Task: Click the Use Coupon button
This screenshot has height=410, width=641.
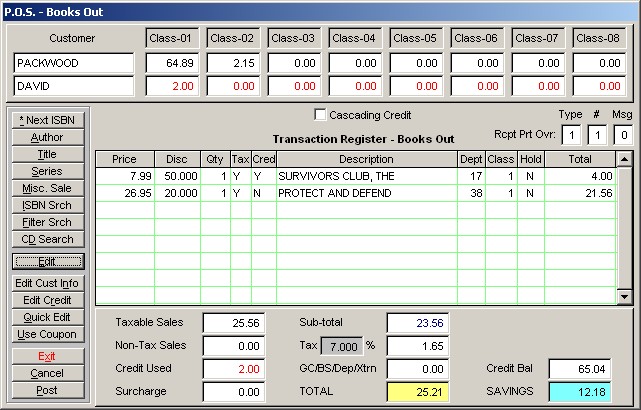Action: coord(48,334)
